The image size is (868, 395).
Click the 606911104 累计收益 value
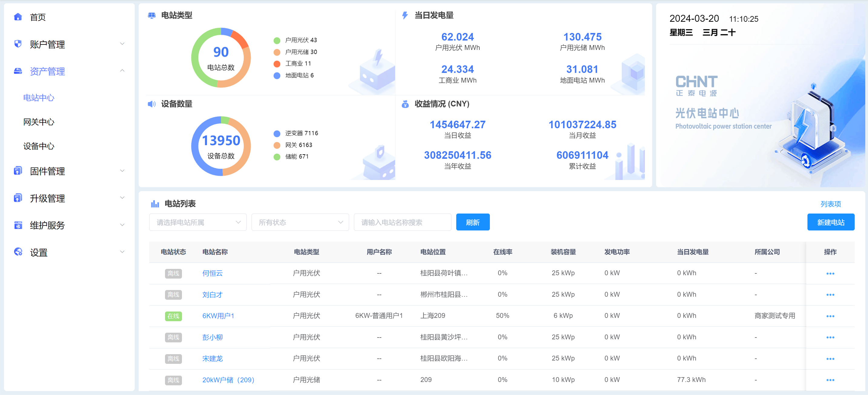coord(582,155)
